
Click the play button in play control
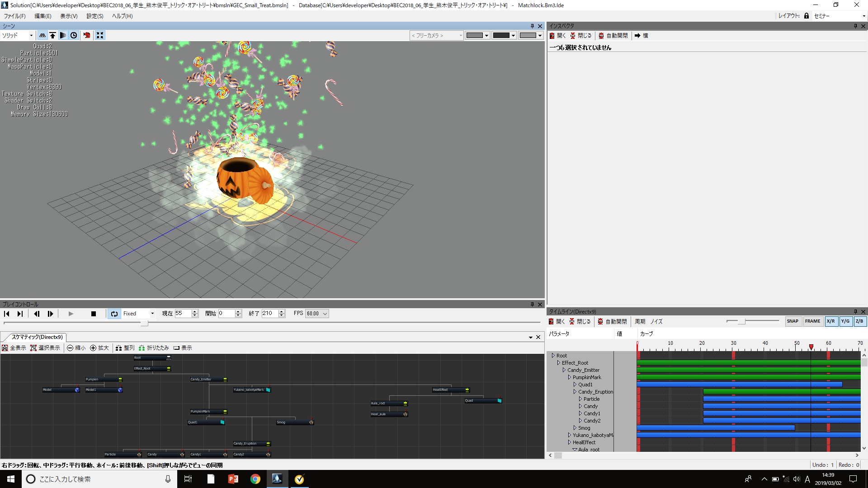[x=71, y=314]
